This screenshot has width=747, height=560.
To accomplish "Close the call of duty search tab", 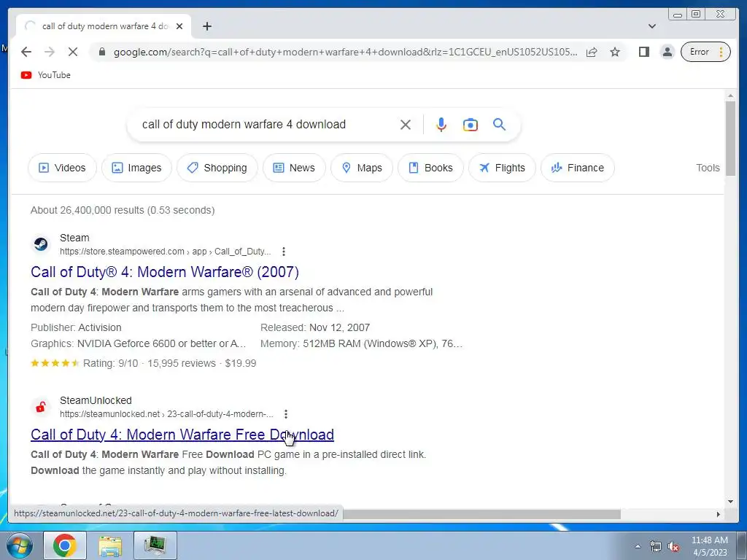I will coord(179,26).
